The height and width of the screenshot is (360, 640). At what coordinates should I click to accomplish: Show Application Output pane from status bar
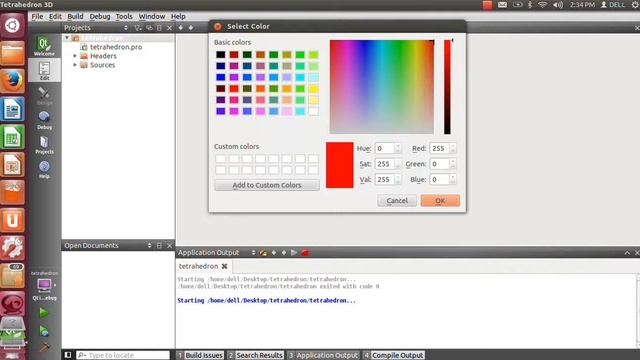[323, 355]
